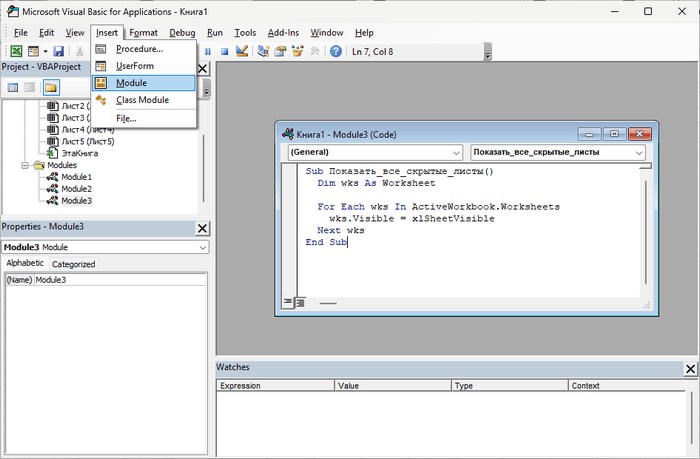
Task: Toggle Folders view in Project panel
Action: tap(50, 87)
